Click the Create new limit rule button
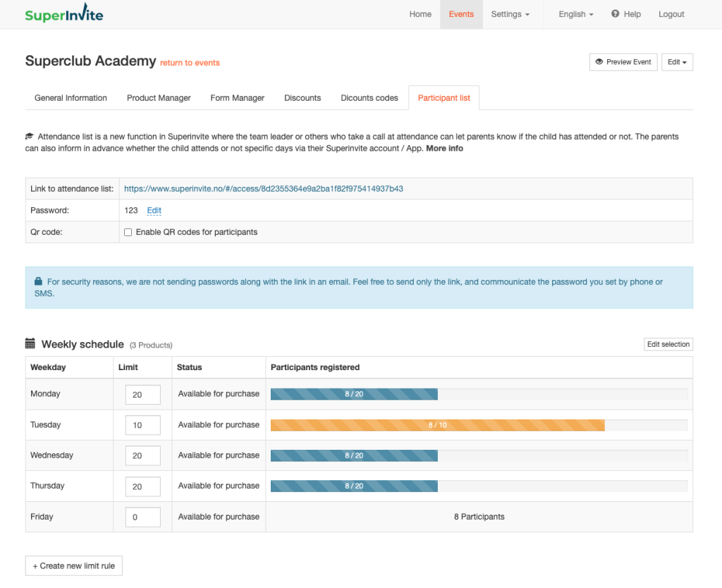The image size is (722, 588). (74, 565)
